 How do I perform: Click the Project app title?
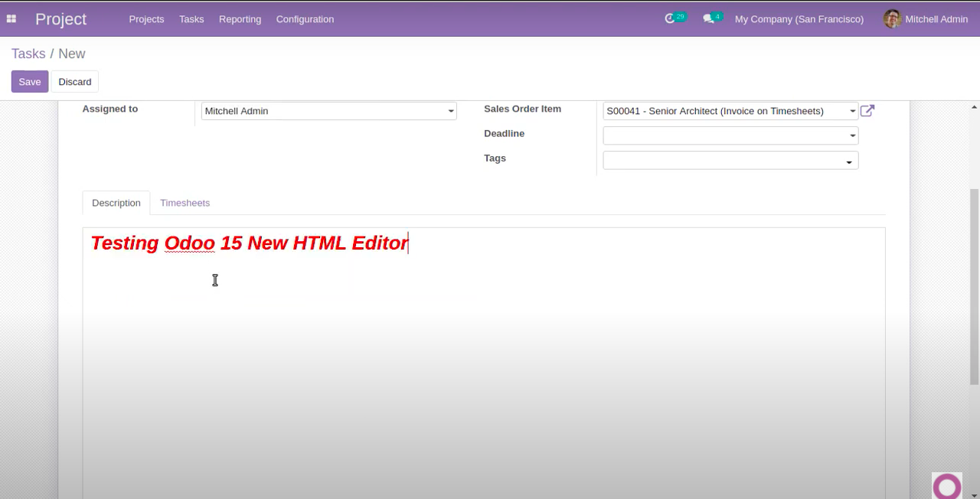pos(60,19)
